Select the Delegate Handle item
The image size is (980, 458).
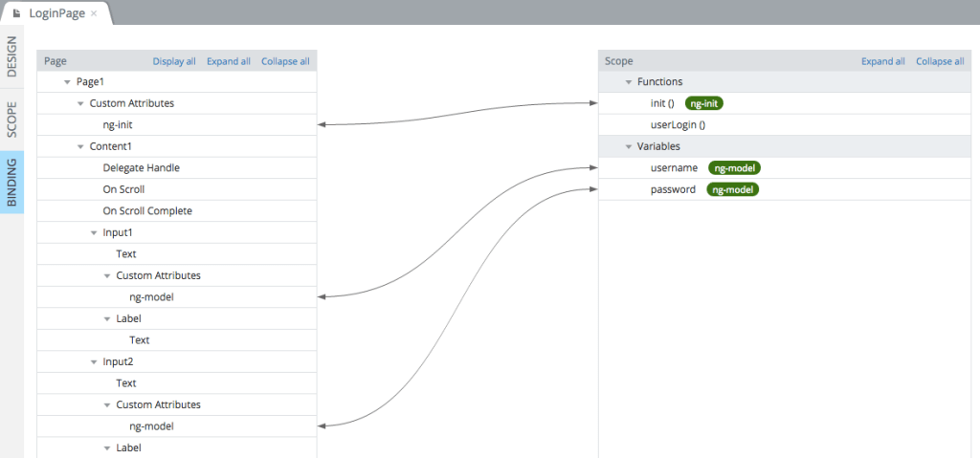[141, 168]
